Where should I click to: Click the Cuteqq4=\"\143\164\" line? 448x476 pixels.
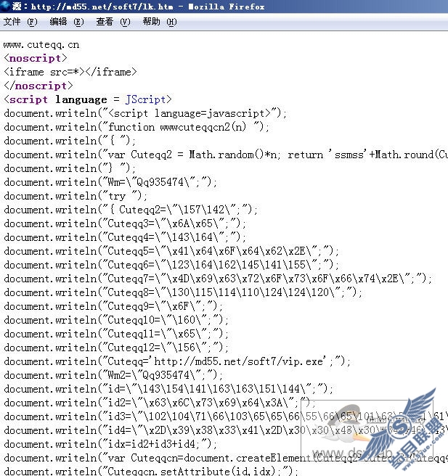(x=125, y=237)
